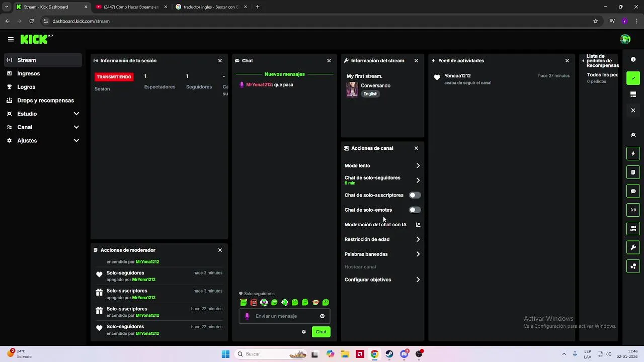Close the Acciones de moderador panel
This screenshot has width=644, height=362.
pyautogui.click(x=220, y=250)
